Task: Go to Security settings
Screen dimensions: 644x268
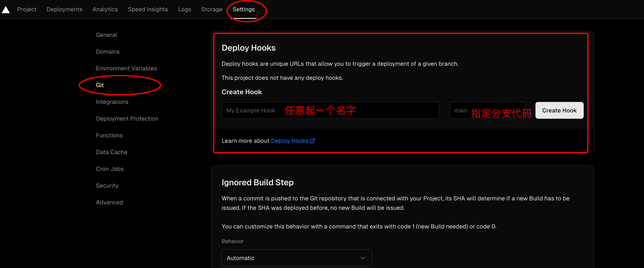Action: click(107, 186)
